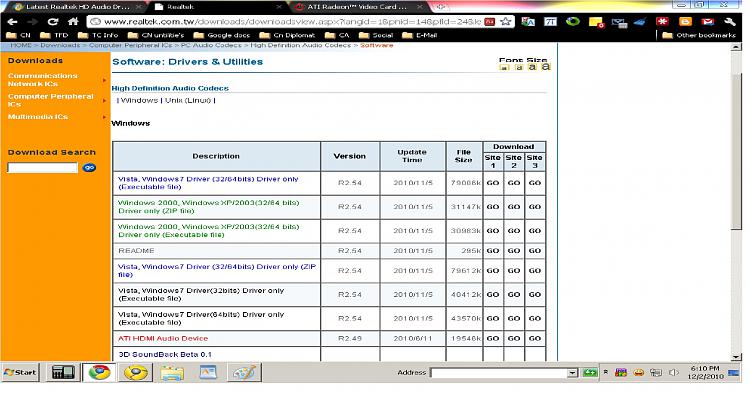
Task: Click Site 3 GO for Vista Windows7 64bits driver
Action: pyautogui.click(x=535, y=318)
